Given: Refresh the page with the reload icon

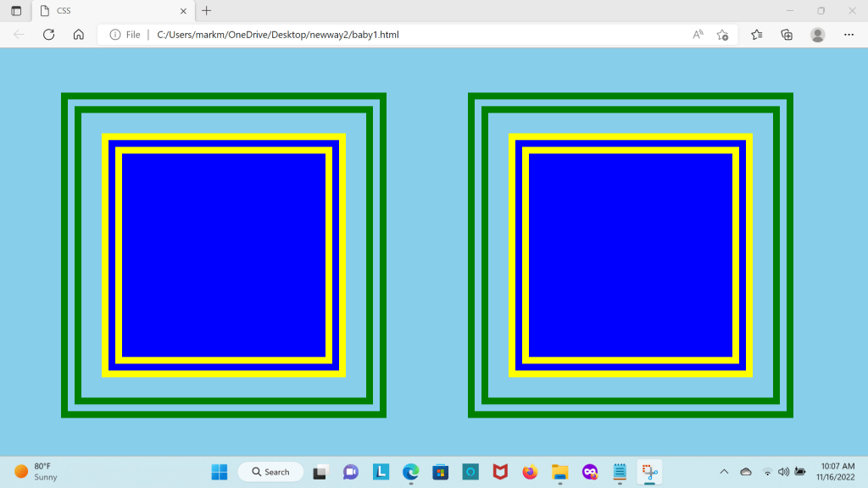Looking at the screenshot, I should click(x=48, y=35).
